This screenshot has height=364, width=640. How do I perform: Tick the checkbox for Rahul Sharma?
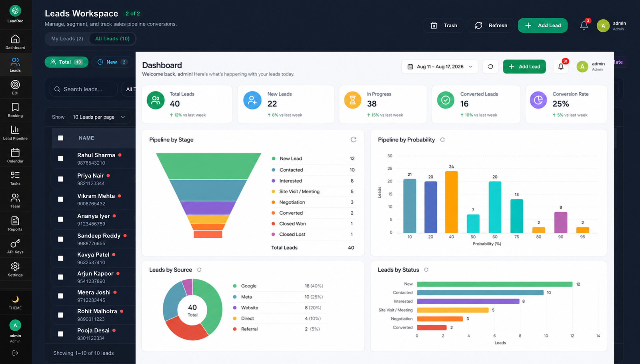(60, 159)
